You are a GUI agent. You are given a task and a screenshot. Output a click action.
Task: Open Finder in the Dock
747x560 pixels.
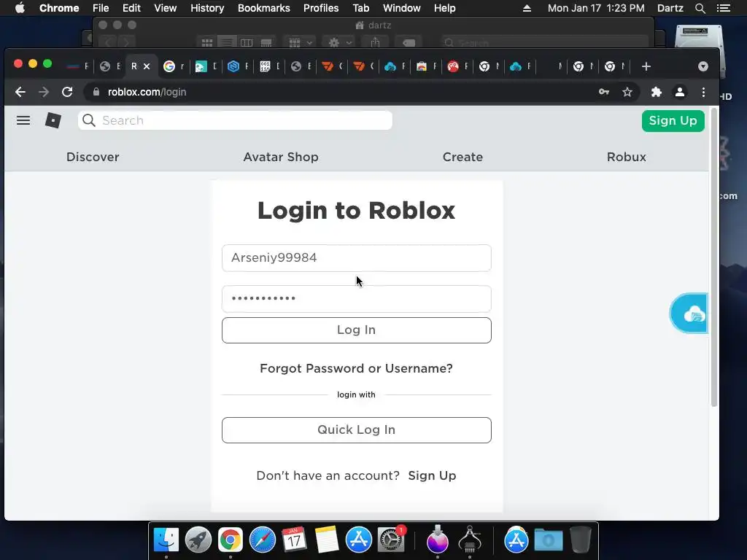(166, 540)
